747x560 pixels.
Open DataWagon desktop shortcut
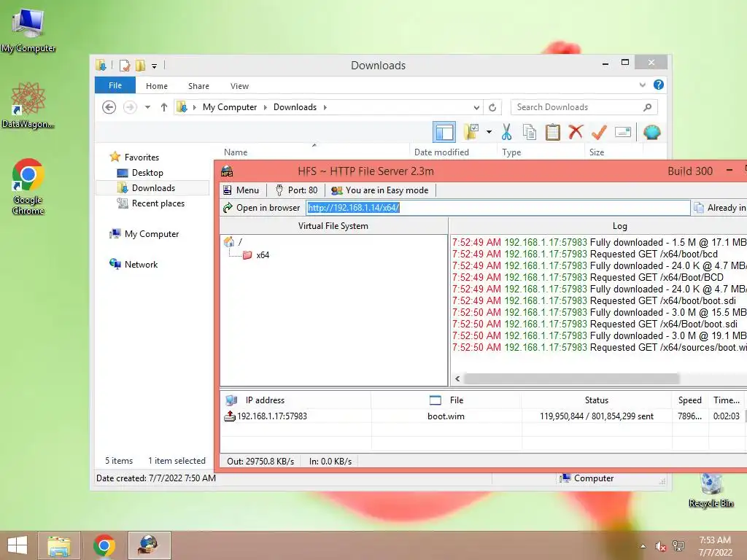pyautogui.click(x=28, y=106)
